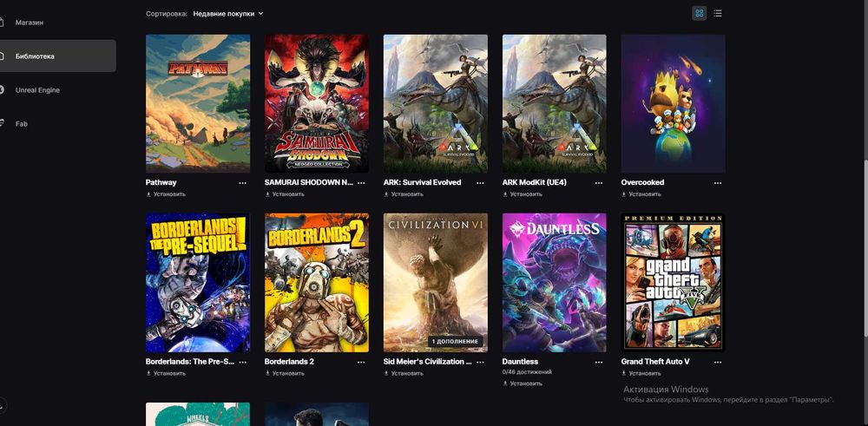Screen dimensions: 868x426
Task: Open Borderlands 2 three-dot menu
Action: [x=361, y=362]
